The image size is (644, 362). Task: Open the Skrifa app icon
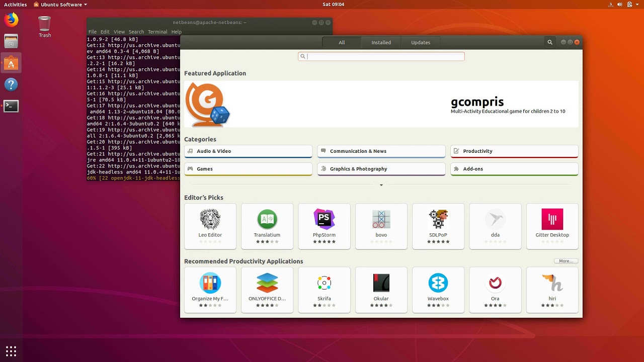(x=324, y=283)
